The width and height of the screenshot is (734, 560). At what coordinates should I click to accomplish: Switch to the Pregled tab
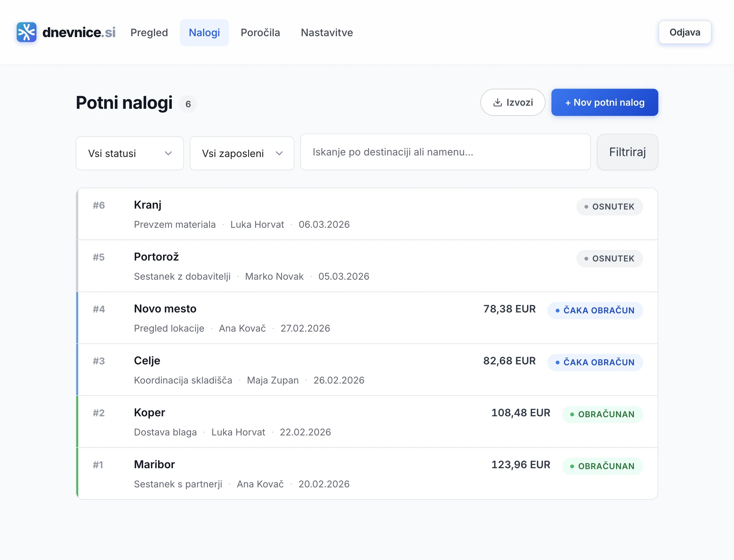149,33
